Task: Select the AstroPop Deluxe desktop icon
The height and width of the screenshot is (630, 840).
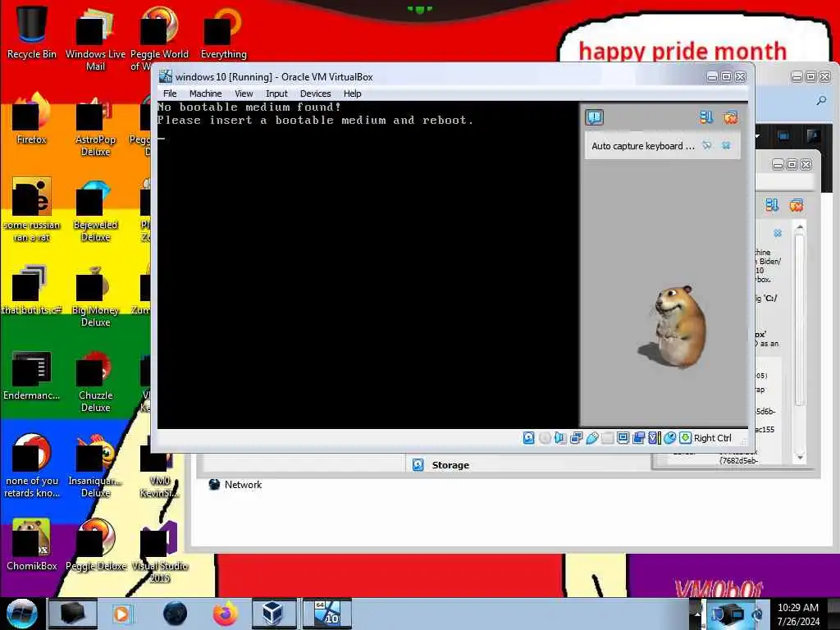Action: [95, 125]
